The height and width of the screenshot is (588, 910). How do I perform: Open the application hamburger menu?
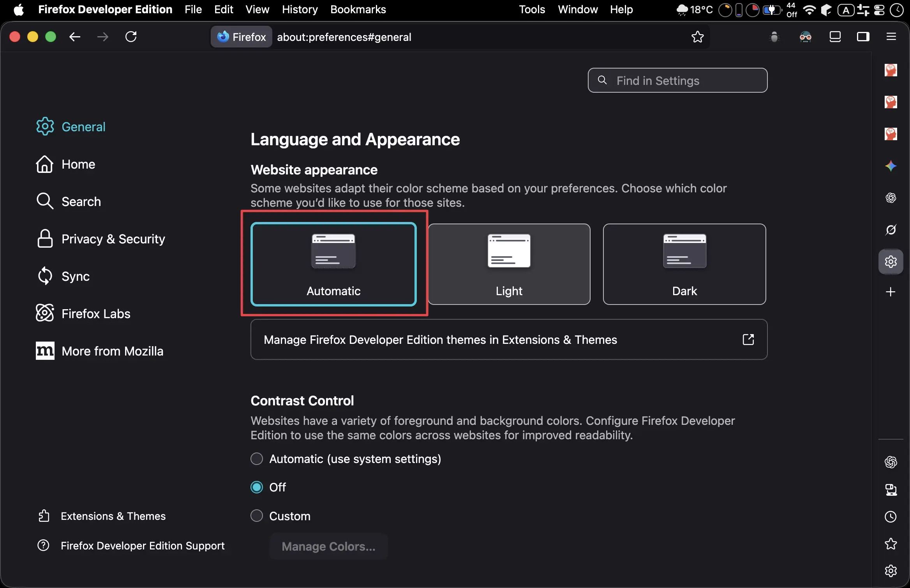[x=891, y=37]
